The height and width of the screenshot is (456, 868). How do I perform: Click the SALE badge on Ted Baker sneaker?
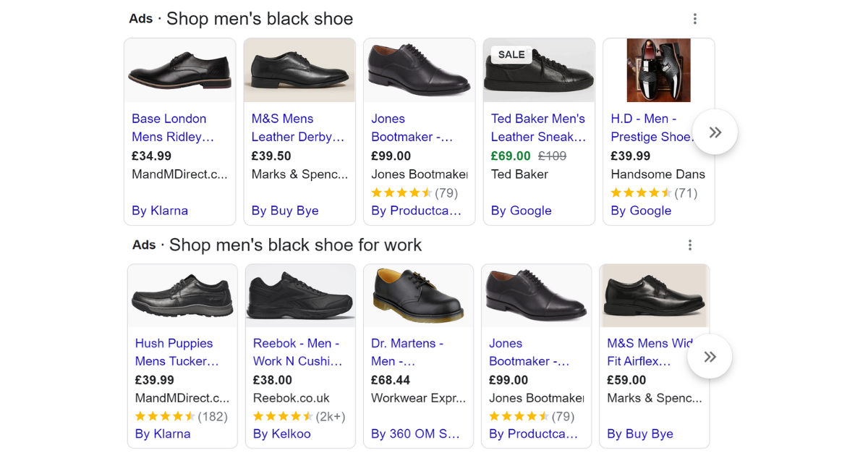(511, 55)
